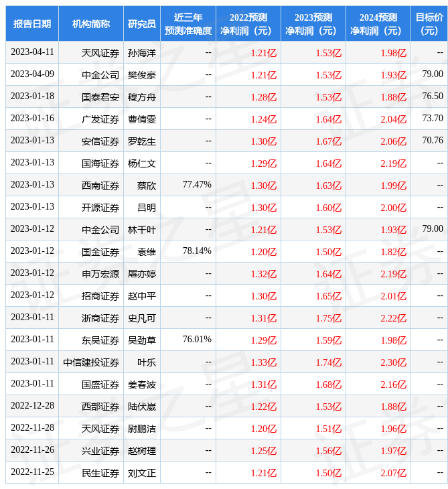Click the 2024预测净利润 column header
The height and width of the screenshot is (489, 448).
point(378,23)
